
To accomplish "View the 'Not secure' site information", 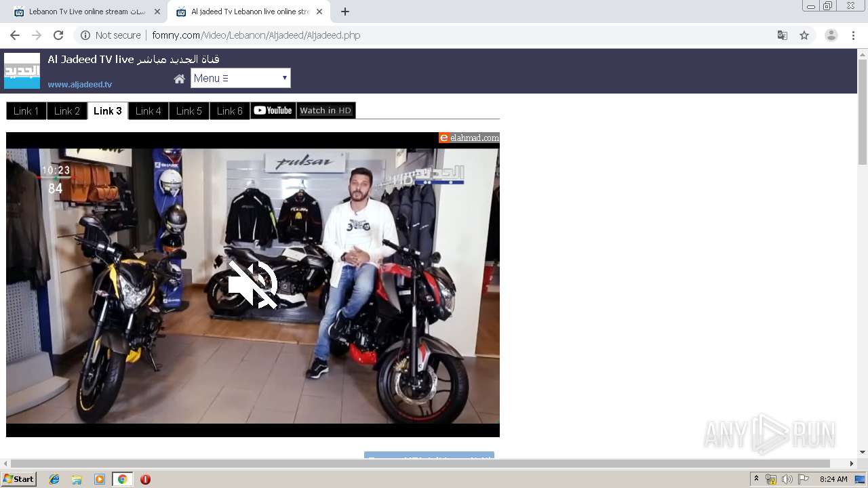I will tap(111, 35).
